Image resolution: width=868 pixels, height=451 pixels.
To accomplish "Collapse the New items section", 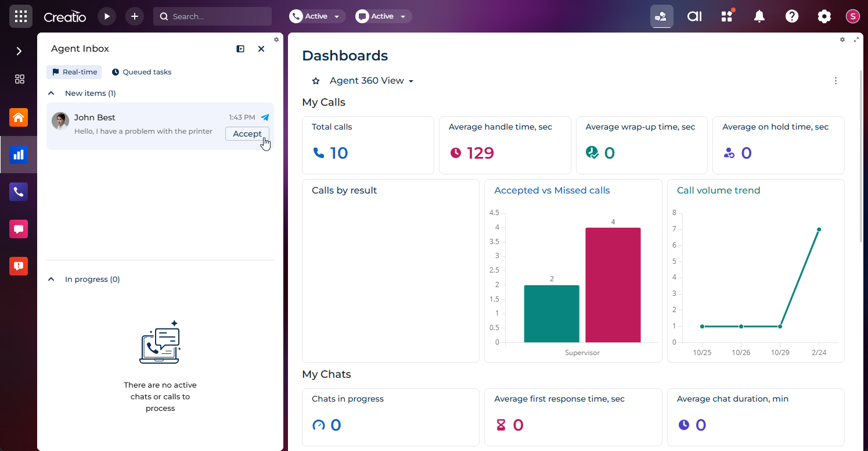I will click(51, 93).
